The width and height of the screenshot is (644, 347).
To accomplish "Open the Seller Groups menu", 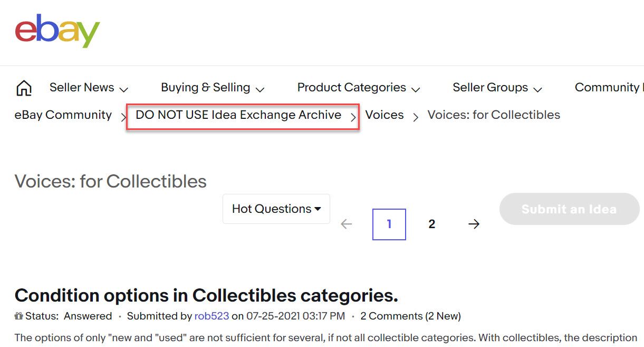I will [x=497, y=88].
